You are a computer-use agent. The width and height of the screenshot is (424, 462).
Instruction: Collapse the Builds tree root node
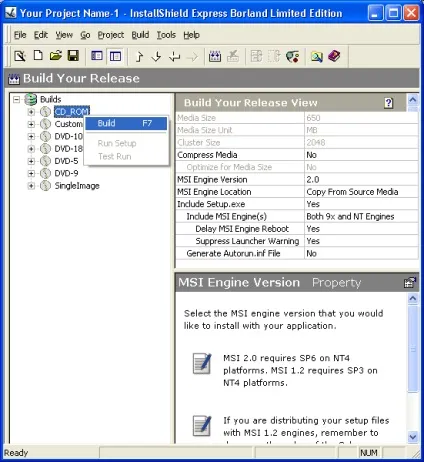click(16, 99)
